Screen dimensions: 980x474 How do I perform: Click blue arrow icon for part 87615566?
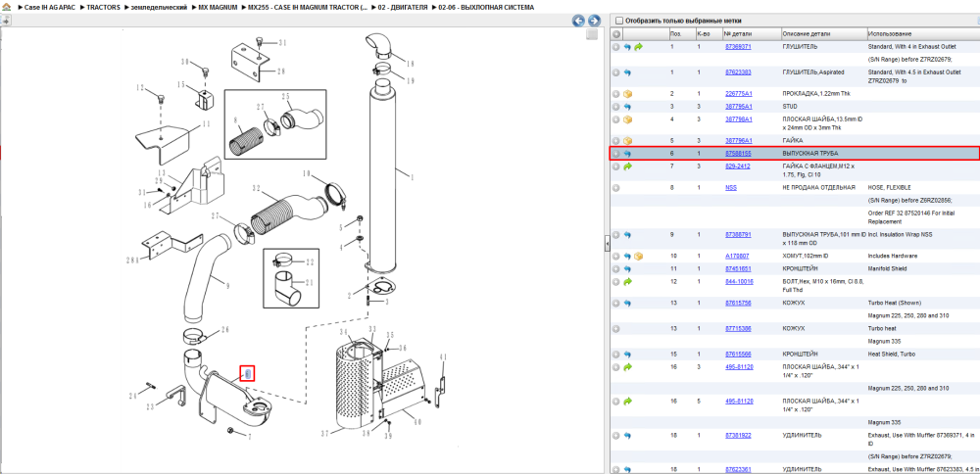pyautogui.click(x=627, y=355)
